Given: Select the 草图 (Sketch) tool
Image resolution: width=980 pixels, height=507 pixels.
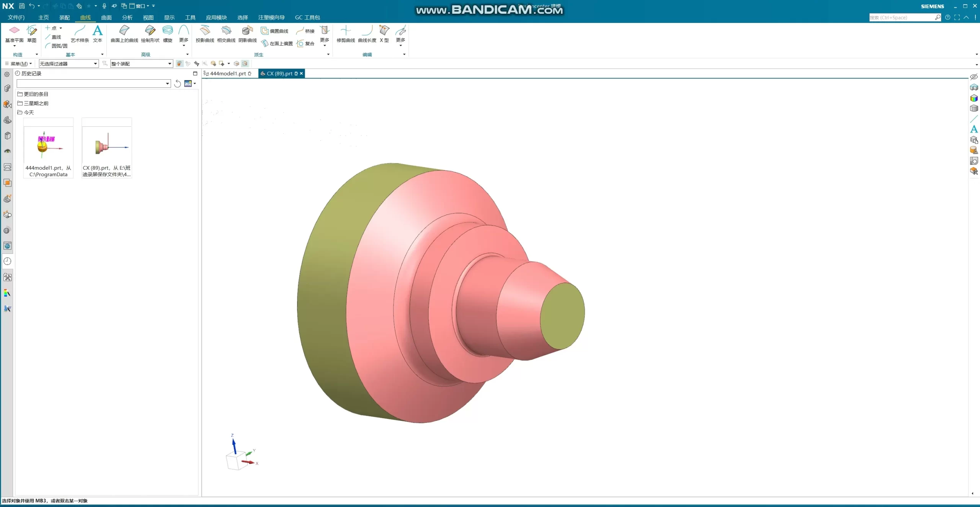Looking at the screenshot, I should click(x=32, y=33).
